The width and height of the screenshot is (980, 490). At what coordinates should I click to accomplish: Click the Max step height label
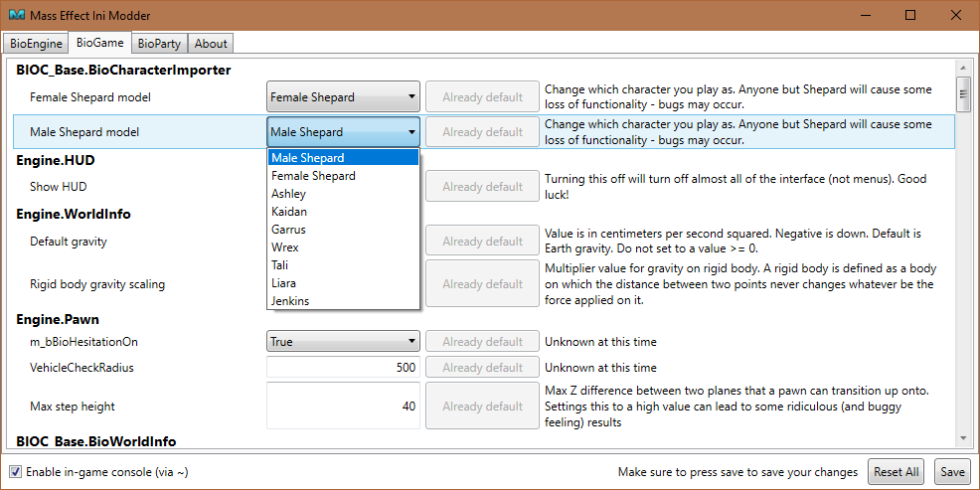pos(73,407)
